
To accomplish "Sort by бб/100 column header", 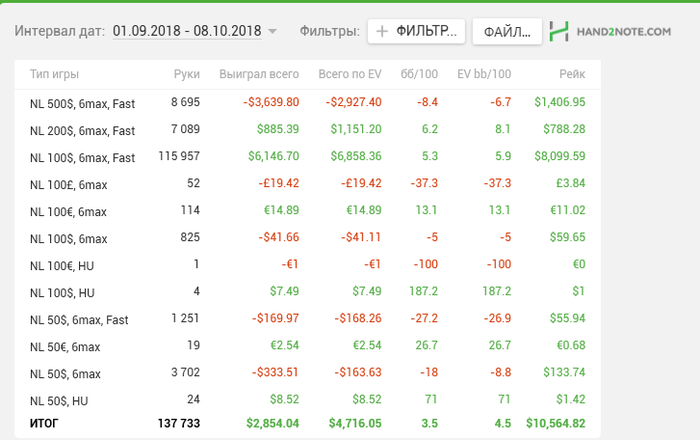I will click(x=419, y=74).
